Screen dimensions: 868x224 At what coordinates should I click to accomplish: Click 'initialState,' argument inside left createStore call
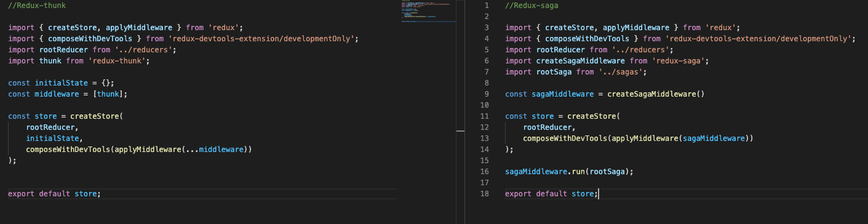pos(54,138)
